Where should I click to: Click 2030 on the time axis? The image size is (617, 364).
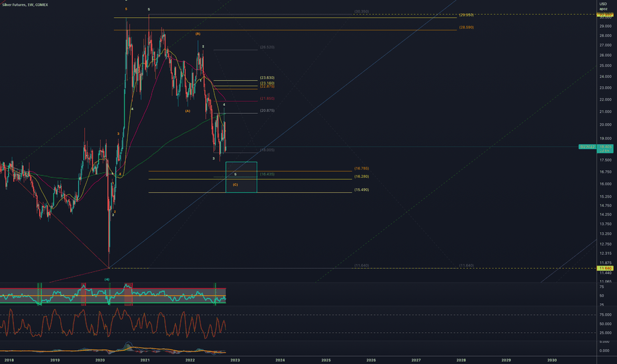(x=552, y=360)
